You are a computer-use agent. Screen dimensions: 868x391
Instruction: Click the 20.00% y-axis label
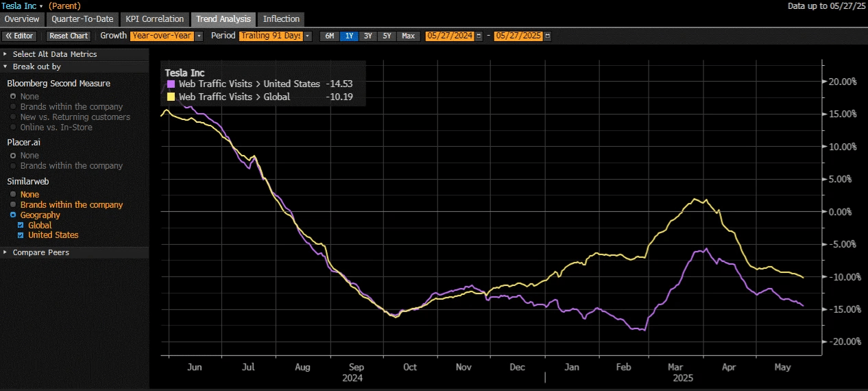click(x=843, y=82)
